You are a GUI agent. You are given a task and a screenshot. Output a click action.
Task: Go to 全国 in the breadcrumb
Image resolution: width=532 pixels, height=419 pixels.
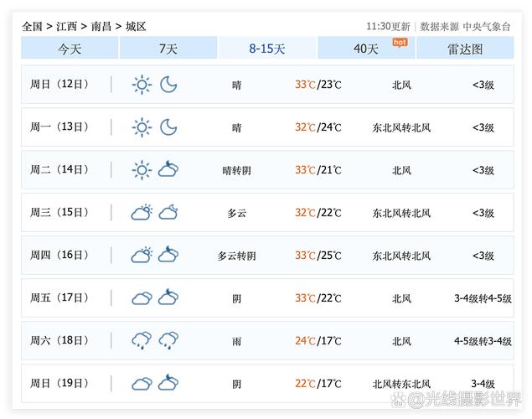[32, 27]
